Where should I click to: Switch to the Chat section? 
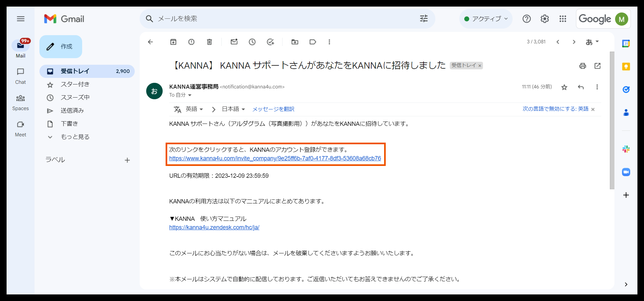pyautogui.click(x=20, y=76)
